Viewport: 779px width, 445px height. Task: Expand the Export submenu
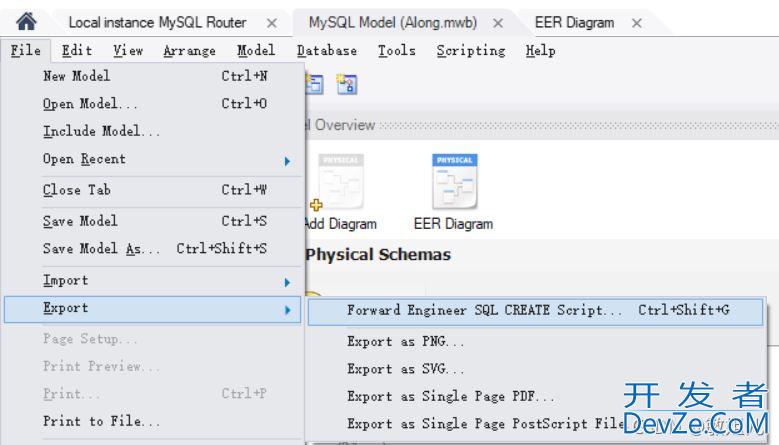[x=153, y=309]
